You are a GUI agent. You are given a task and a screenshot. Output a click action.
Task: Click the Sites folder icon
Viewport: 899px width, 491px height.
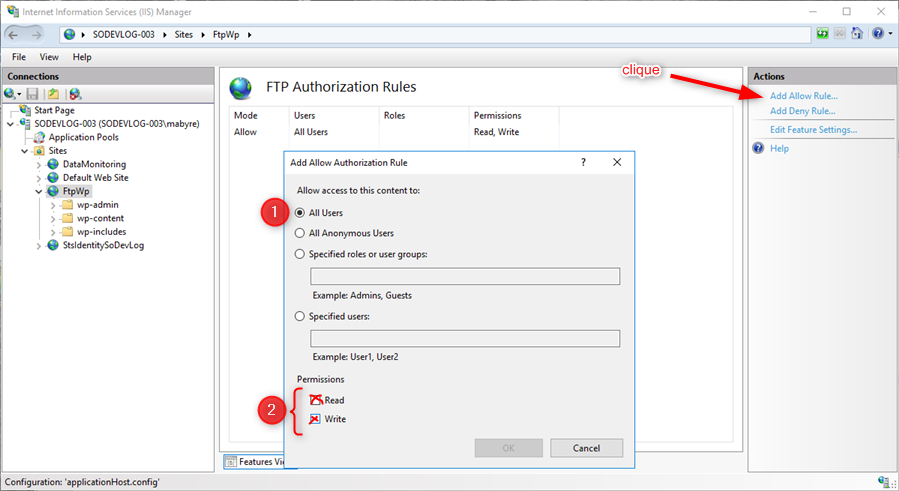coord(39,151)
